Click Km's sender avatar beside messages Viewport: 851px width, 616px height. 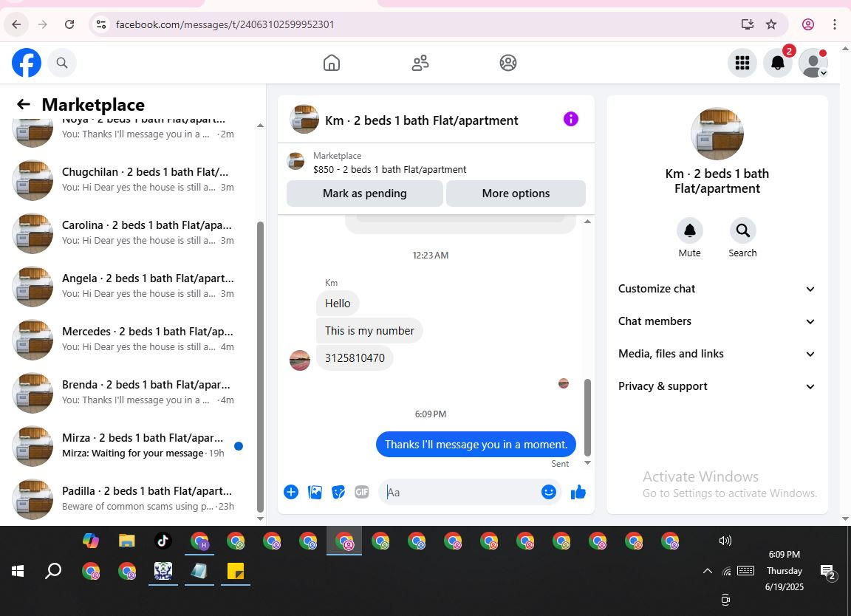click(x=300, y=360)
